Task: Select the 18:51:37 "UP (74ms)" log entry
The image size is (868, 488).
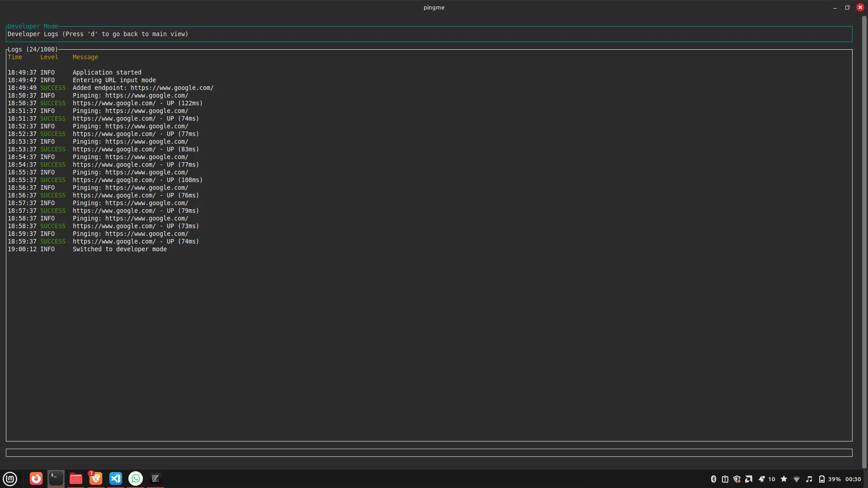Action: coord(104,118)
